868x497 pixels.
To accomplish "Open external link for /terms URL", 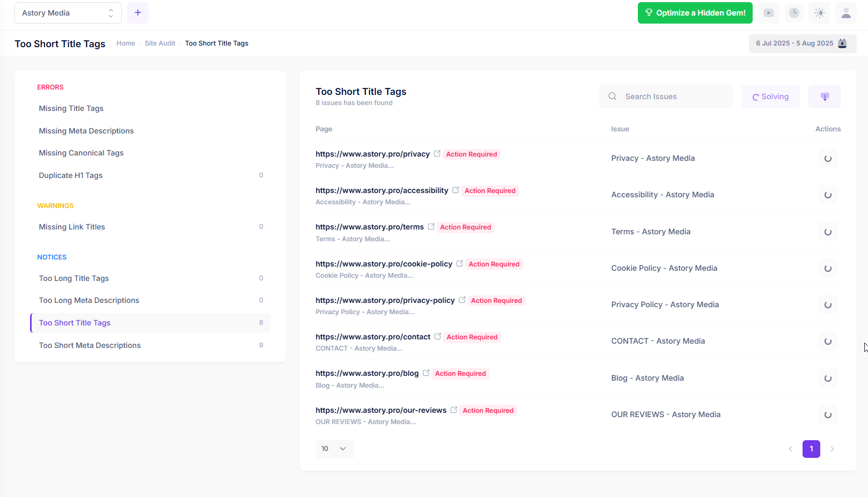I will [431, 227].
